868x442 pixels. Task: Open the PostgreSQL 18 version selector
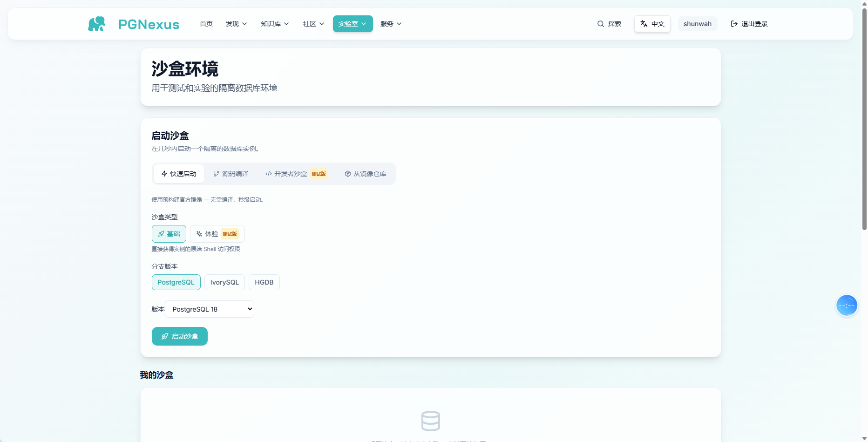tap(210, 309)
